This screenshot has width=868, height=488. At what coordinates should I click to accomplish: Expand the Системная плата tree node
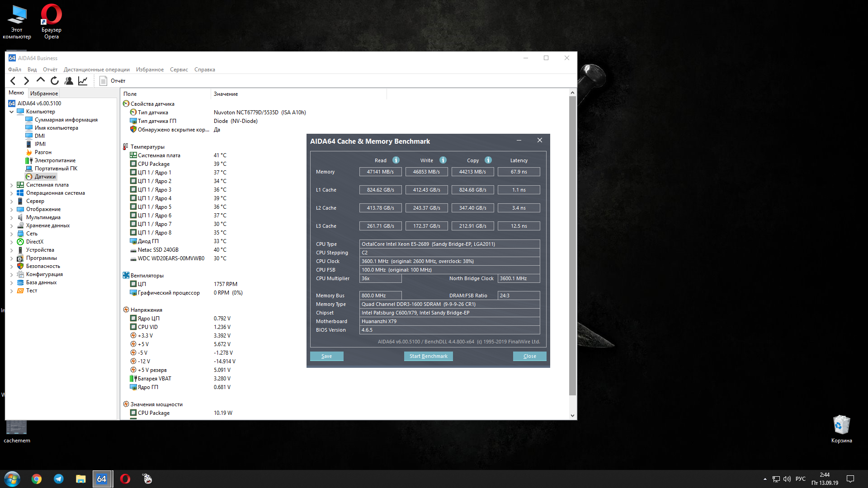click(11, 185)
